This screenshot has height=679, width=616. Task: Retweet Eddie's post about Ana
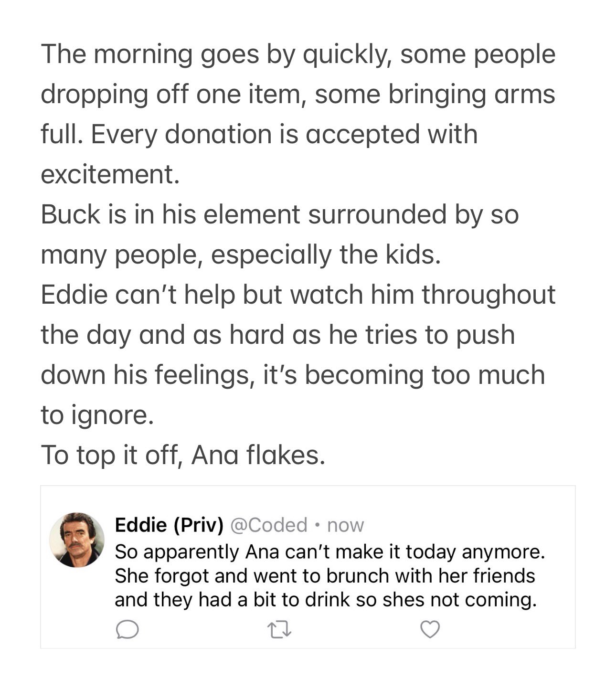[x=279, y=630]
